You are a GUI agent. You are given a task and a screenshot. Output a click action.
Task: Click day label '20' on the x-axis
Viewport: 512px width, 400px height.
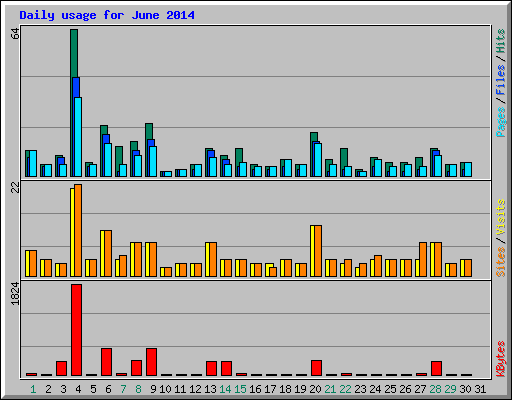(315, 389)
